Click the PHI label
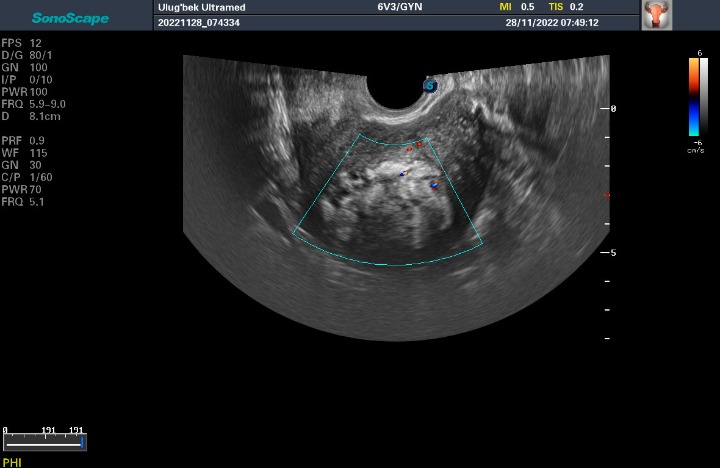 tap(12, 462)
